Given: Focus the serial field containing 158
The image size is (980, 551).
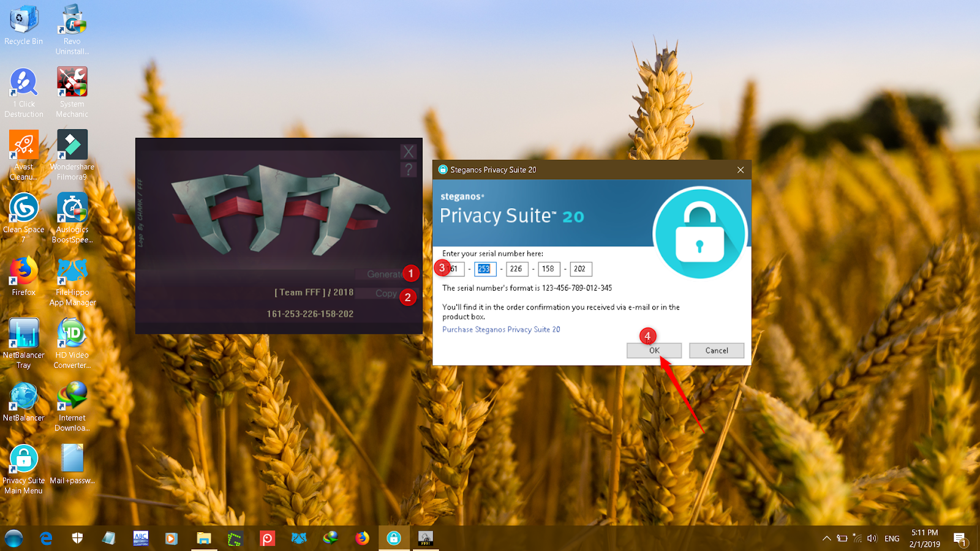Looking at the screenshot, I should coord(549,269).
